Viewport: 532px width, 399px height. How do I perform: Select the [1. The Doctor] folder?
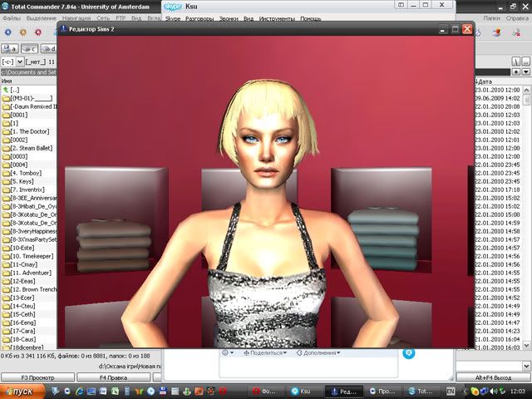pos(26,131)
